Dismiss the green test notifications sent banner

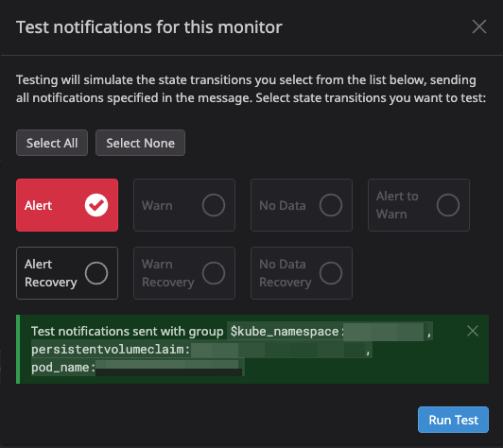point(473,331)
